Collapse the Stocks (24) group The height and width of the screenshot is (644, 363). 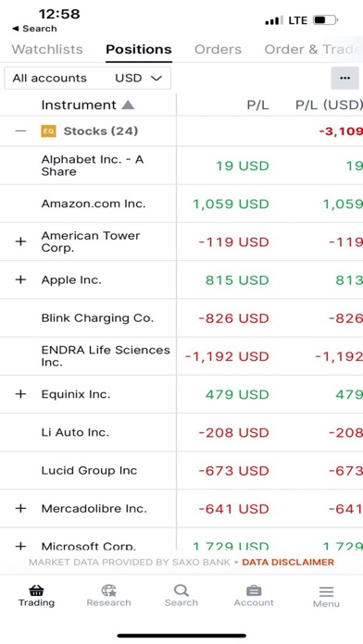point(20,131)
